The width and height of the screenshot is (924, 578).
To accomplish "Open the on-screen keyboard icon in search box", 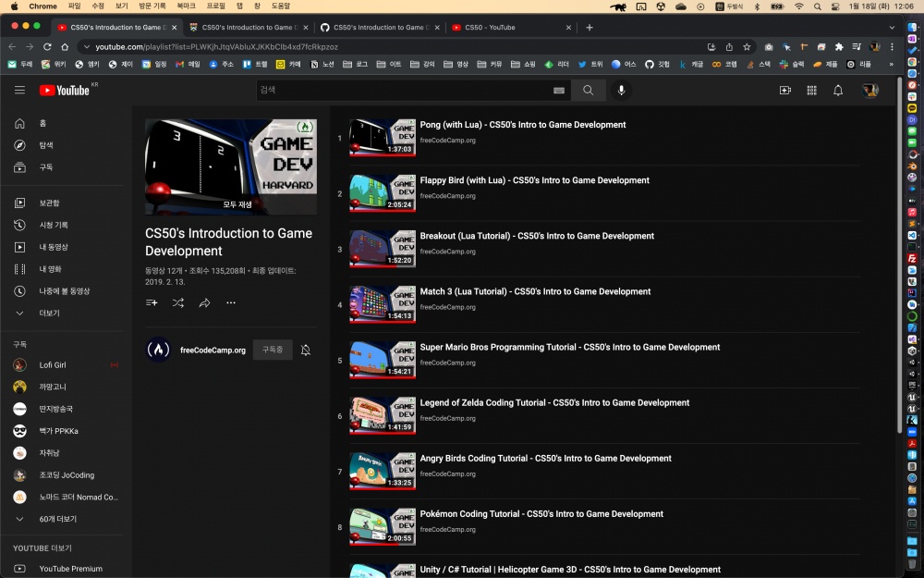I will tap(559, 91).
